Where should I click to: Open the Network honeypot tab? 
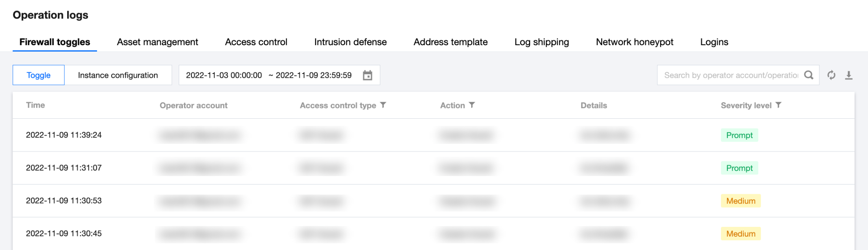[634, 42]
